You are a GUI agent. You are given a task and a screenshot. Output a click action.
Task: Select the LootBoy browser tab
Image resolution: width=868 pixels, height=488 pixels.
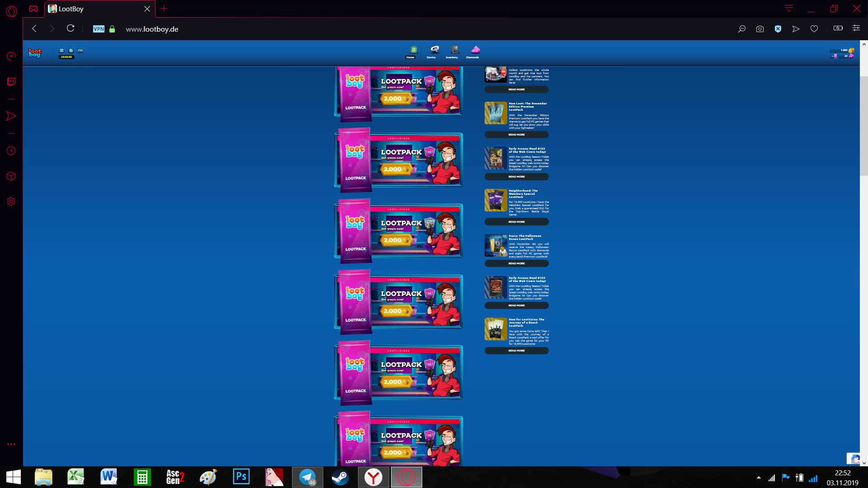pos(99,9)
